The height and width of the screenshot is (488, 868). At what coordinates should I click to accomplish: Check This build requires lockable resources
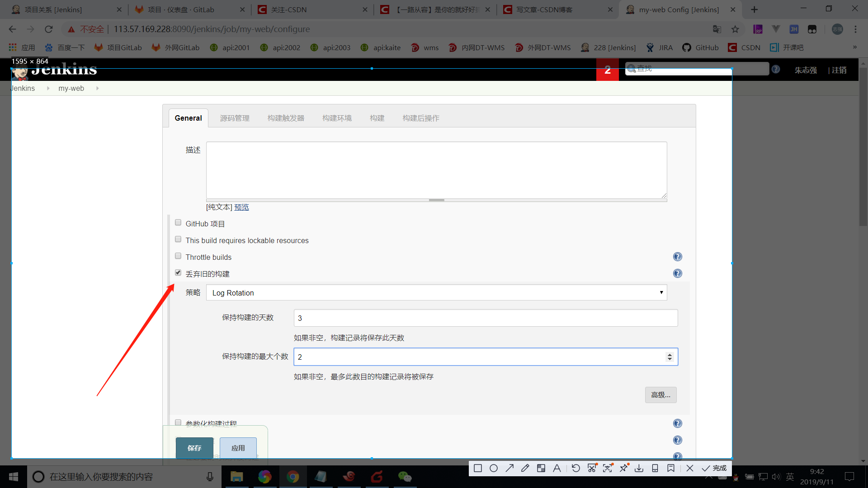(178, 239)
